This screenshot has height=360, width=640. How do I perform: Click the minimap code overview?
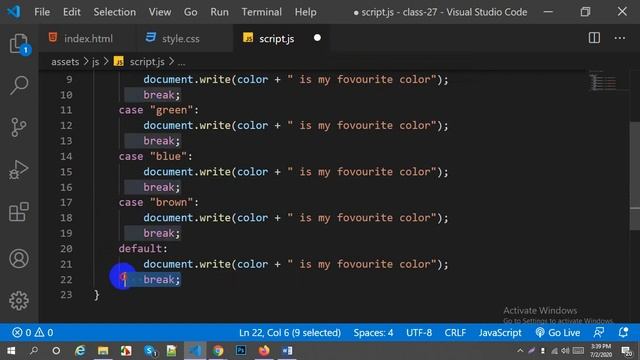(x=602, y=81)
